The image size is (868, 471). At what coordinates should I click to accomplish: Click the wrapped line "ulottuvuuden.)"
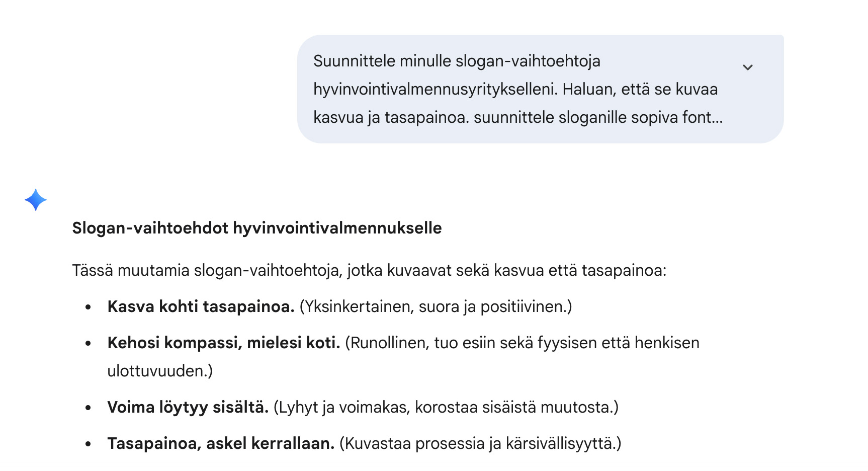click(160, 371)
